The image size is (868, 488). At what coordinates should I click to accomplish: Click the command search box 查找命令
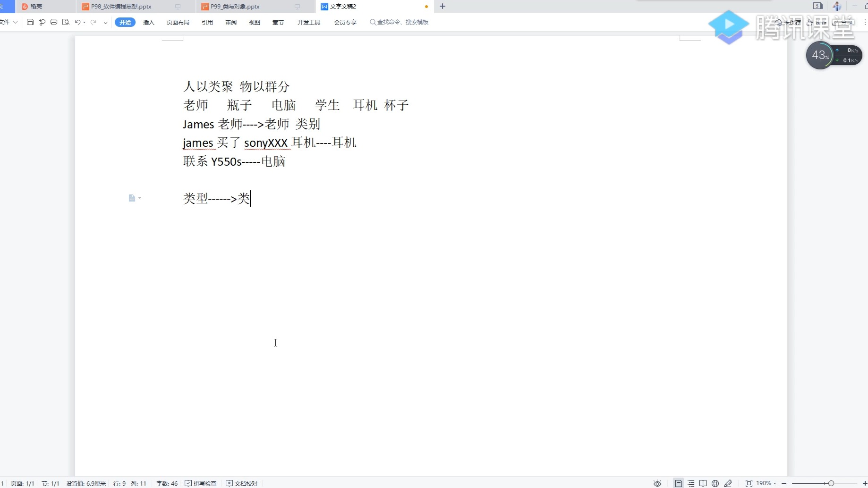[x=399, y=22]
